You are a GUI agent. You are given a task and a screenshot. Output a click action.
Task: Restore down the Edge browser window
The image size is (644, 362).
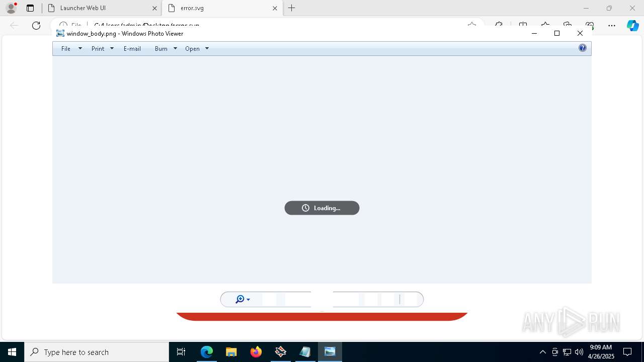[x=609, y=8]
